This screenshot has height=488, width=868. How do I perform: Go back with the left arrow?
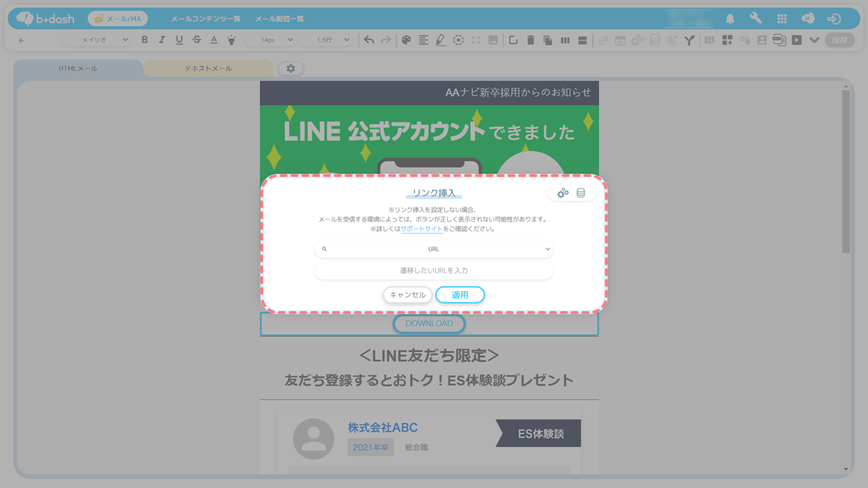[x=22, y=40]
